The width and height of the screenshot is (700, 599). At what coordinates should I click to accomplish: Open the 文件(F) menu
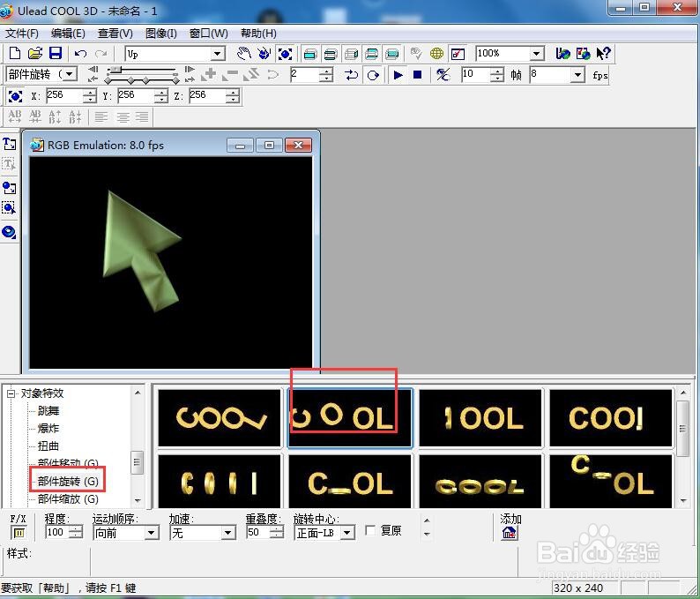click(21, 34)
